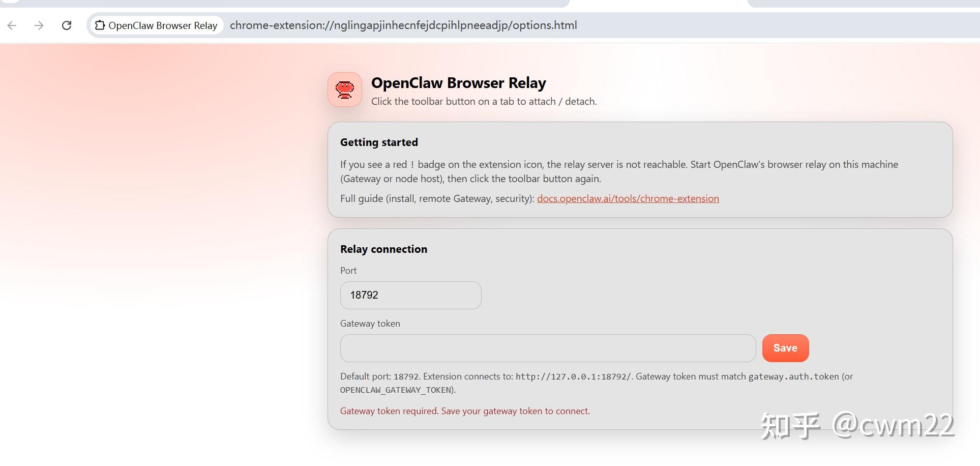Image resolution: width=980 pixels, height=466 pixels.
Task: Click the 'If you see a red ! badge' paragraph
Action: click(x=619, y=171)
